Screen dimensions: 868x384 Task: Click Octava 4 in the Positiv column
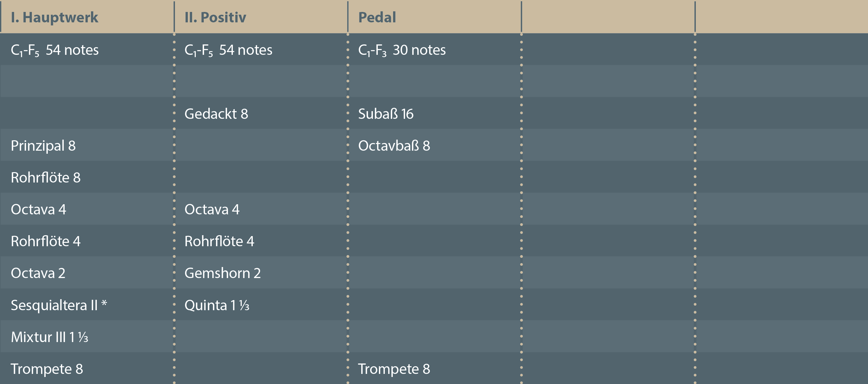coord(212,209)
